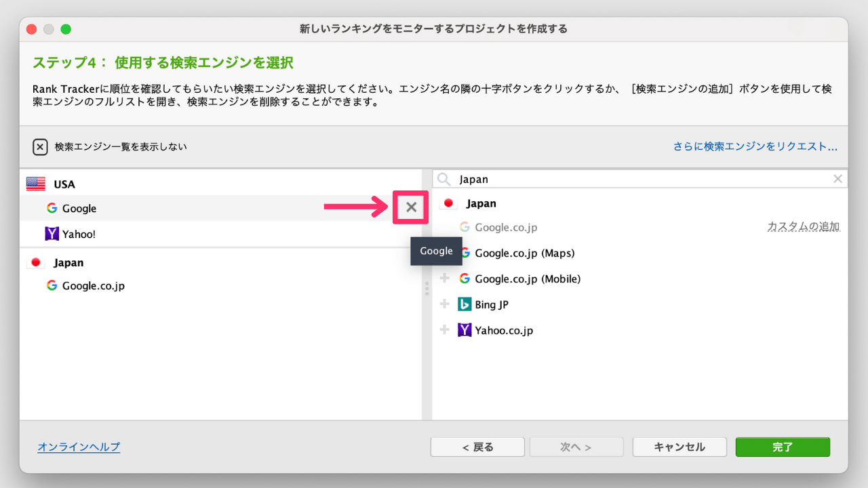
Task: Finish the project with the 完了 button
Action: coord(783,447)
